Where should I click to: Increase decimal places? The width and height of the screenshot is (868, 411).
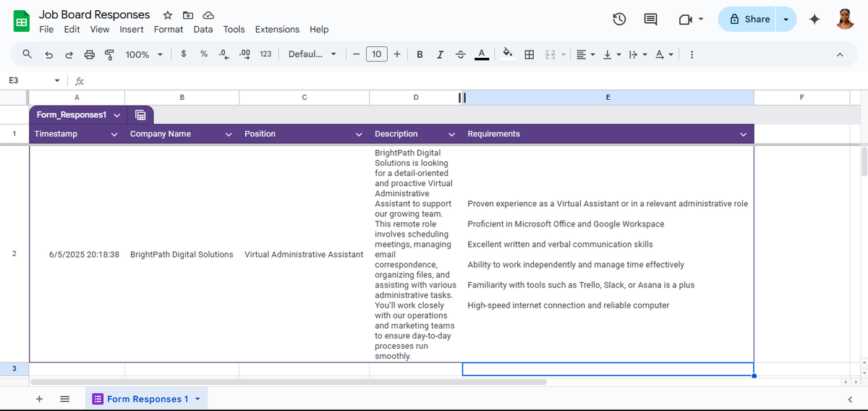pyautogui.click(x=244, y=54)
